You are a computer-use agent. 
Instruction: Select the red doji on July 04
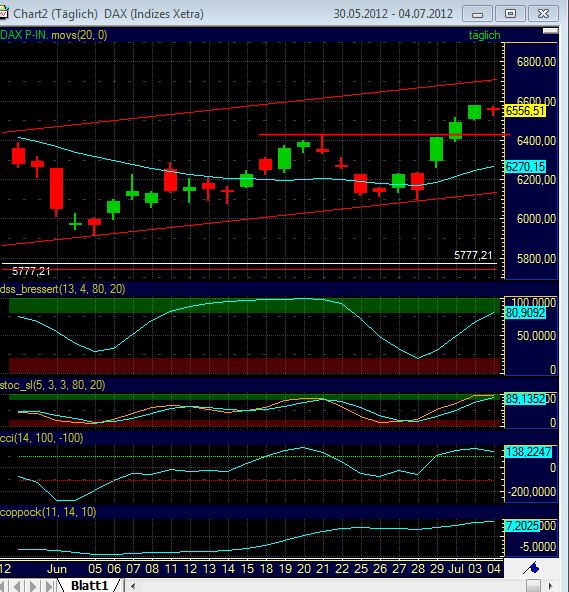pyautogui.click(x=493, y=110)
